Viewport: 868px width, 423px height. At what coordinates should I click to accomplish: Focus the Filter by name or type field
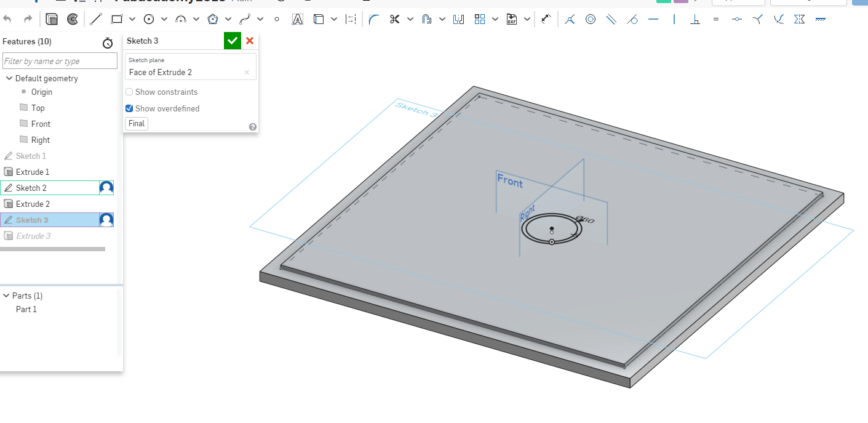click(x=60, y=61)
